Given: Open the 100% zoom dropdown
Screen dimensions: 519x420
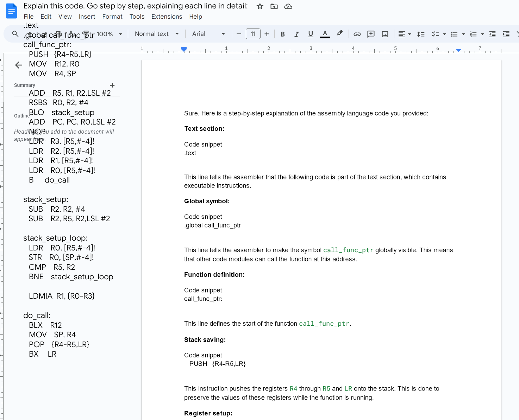Looking at the screenshot, I should click(x=109, y=34).
